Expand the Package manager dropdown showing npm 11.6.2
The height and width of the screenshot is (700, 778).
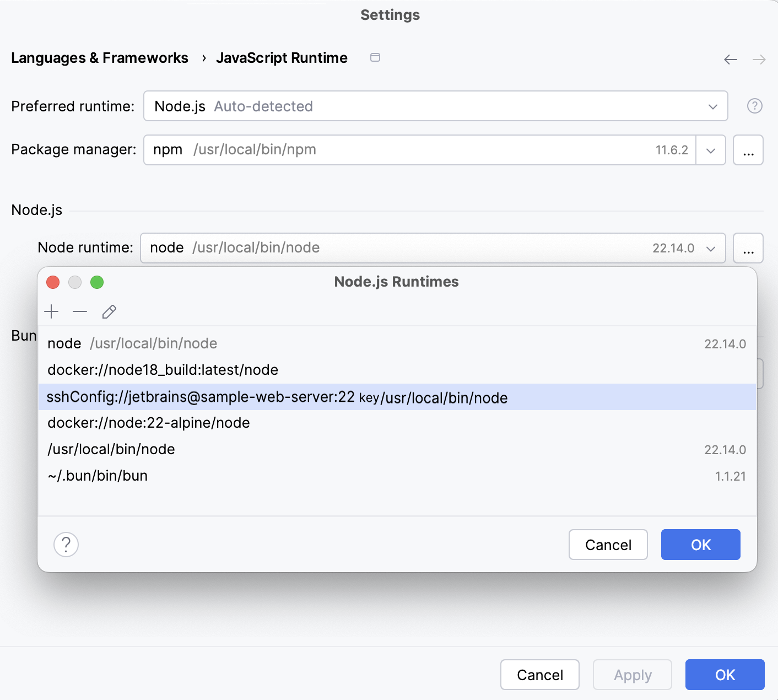[711, 150]
